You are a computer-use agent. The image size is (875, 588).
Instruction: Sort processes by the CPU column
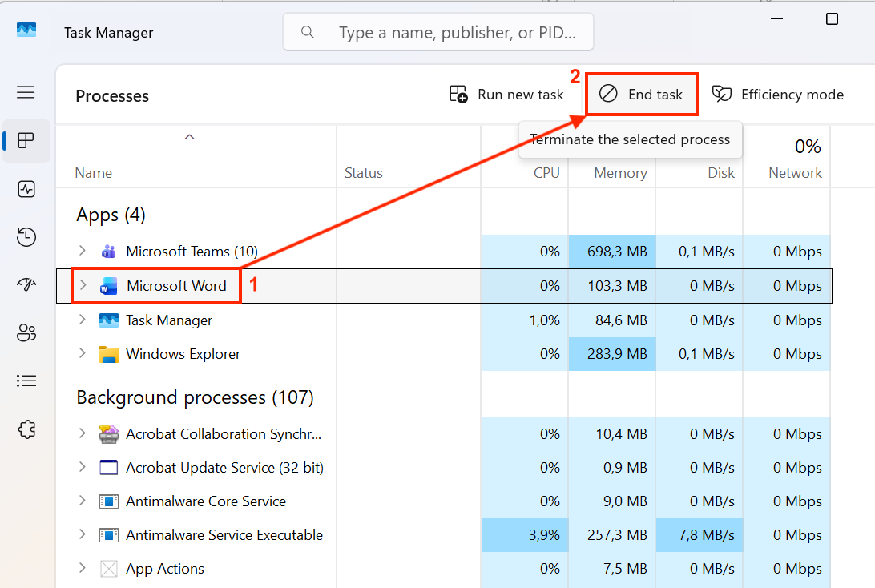(546, 172)
